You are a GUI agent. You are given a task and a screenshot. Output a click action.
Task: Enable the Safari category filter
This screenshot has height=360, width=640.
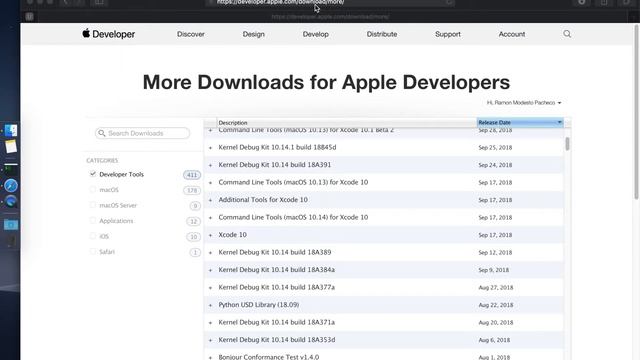(93, 251)
